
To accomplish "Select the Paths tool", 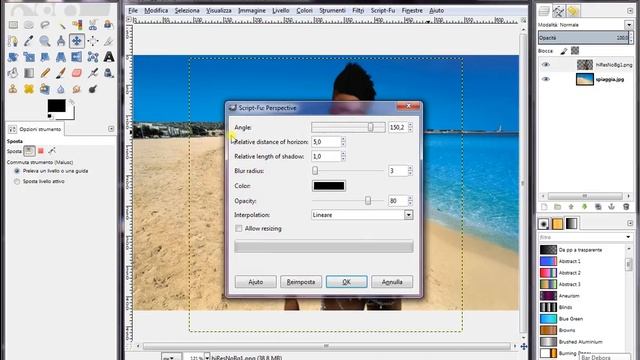I will click(x=13, y=41).
